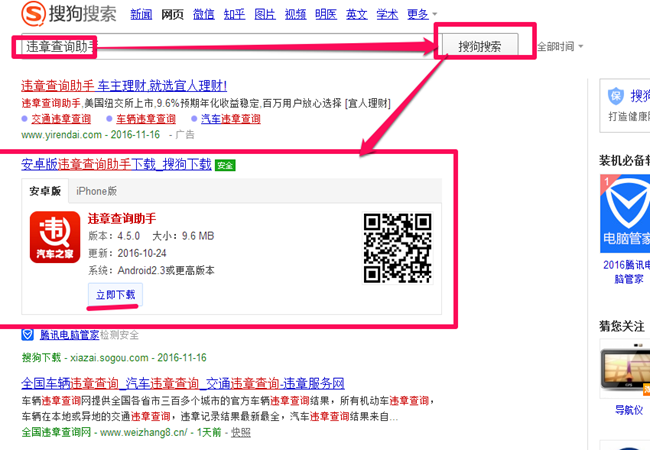The width and height of the screenshot is (650, 450).
Task: Open 全国车辆违章查询_汽车违章查询 result link
Action: click(x=183, y=383)
